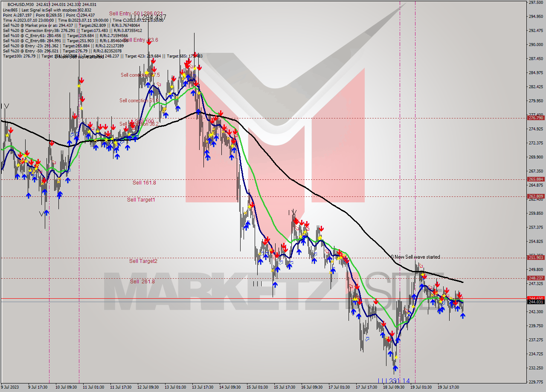Click the red 248.237 price tag on axis
Image resolution: width=546 pixels, height=392 pixels.
[536, 278]
